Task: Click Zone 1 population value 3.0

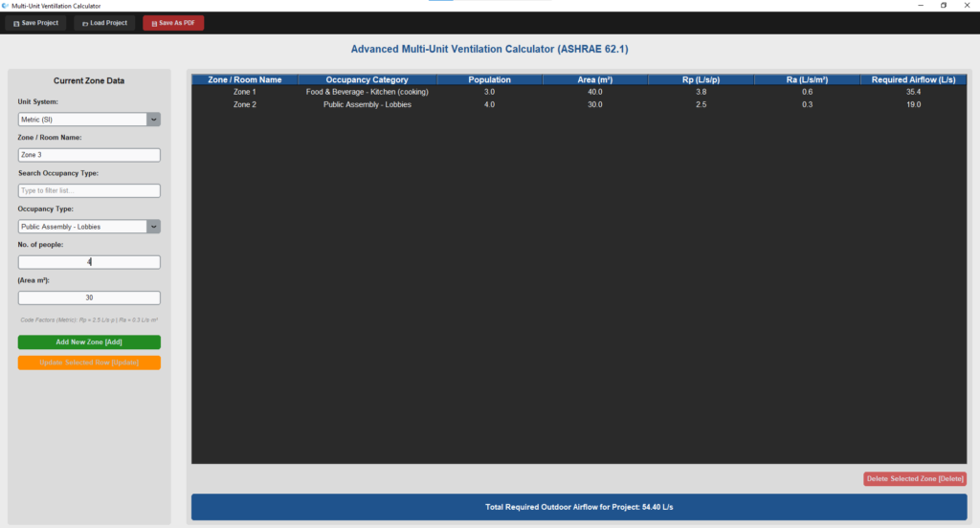Action: [x=489, y=92]
